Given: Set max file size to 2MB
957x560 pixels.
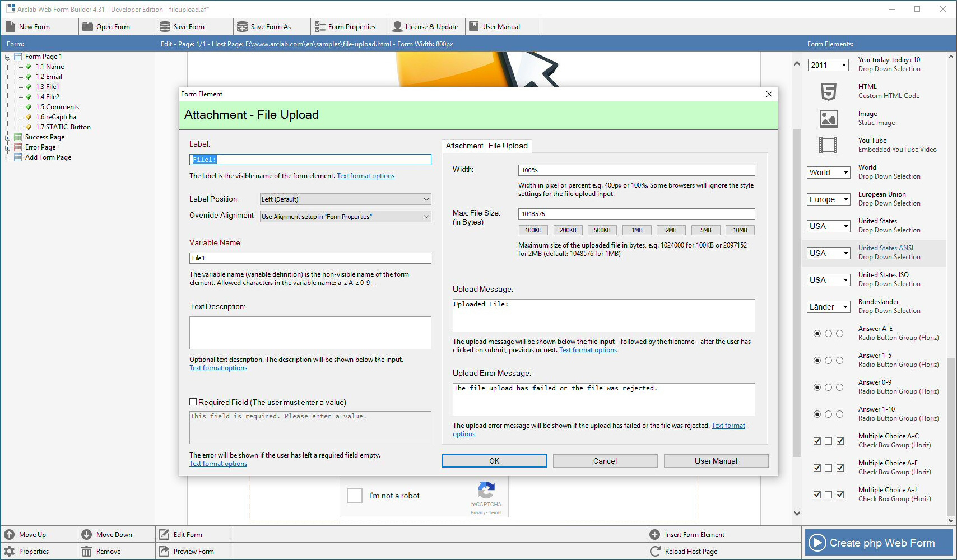Looking at the screenshot, I should tap(671, 230).
